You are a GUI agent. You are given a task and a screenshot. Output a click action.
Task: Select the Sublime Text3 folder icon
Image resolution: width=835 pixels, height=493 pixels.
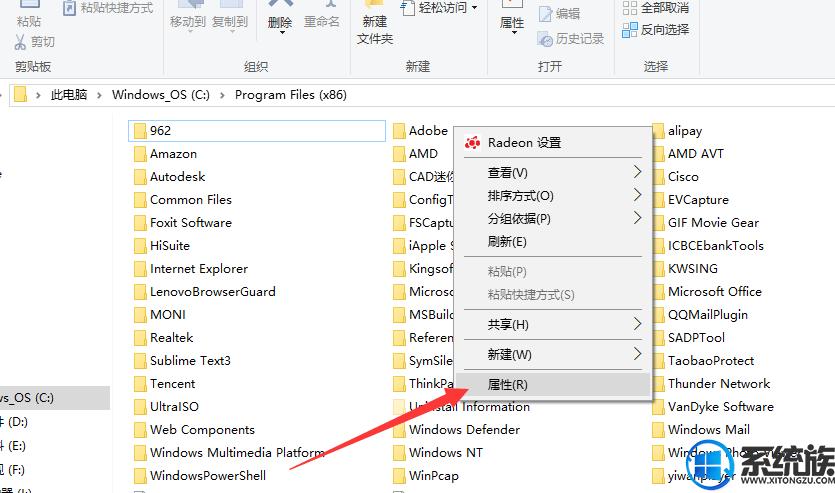click(x=140, y=361)
